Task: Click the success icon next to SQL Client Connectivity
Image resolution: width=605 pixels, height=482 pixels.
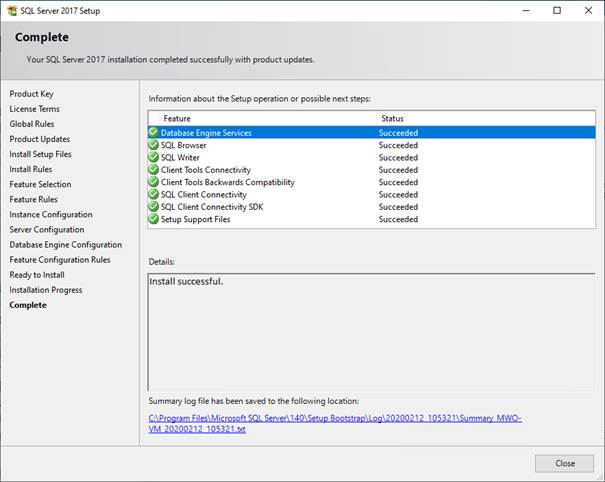Action: [x=154, y=194]
